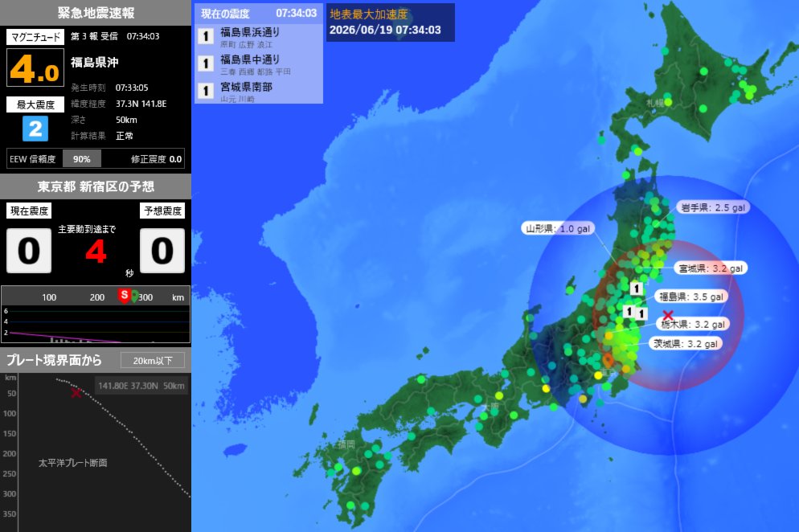Click the 地表最大加速度 panel title

(368, 14)
